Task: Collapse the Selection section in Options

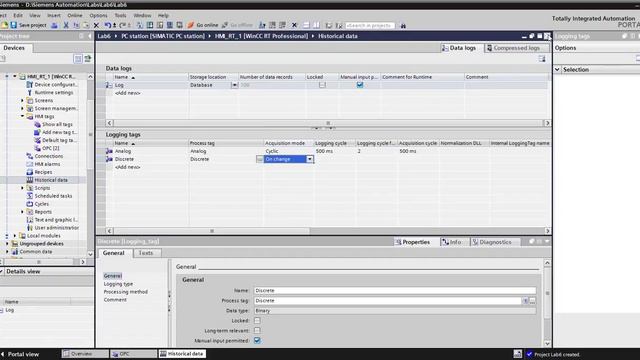Action: click(x=557, y=70)
